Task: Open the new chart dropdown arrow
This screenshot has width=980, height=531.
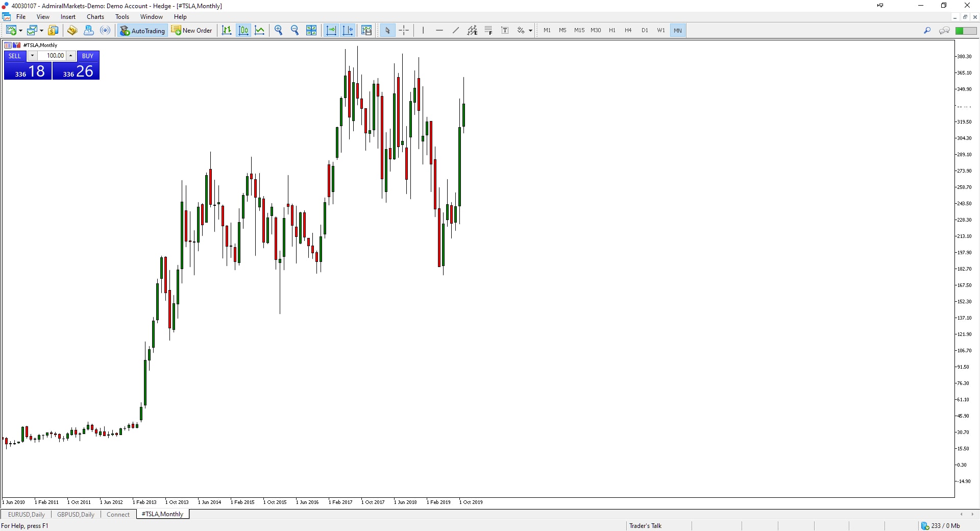Action: pos(20,31)
